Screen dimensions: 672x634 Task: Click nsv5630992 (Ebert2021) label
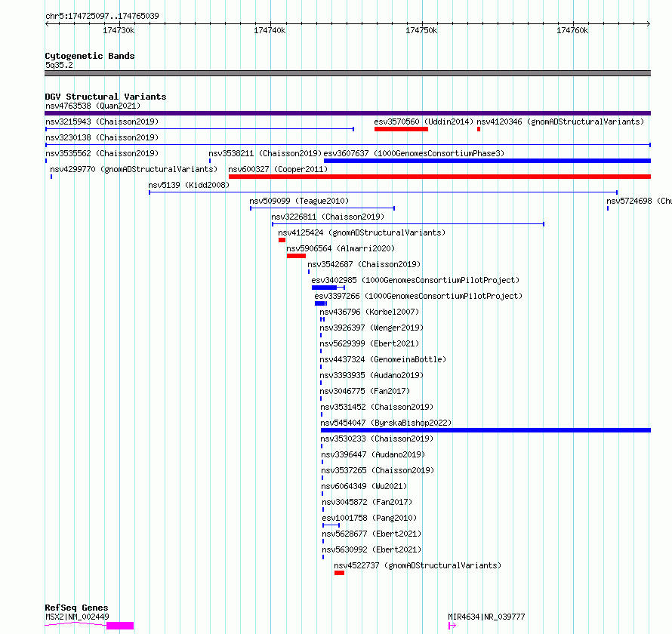371,549
